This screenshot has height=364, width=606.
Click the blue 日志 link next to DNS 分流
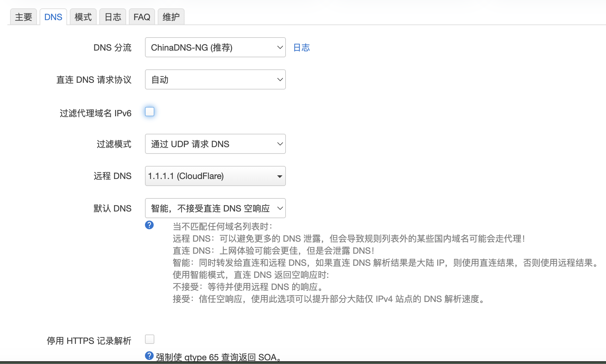[302, 48]
